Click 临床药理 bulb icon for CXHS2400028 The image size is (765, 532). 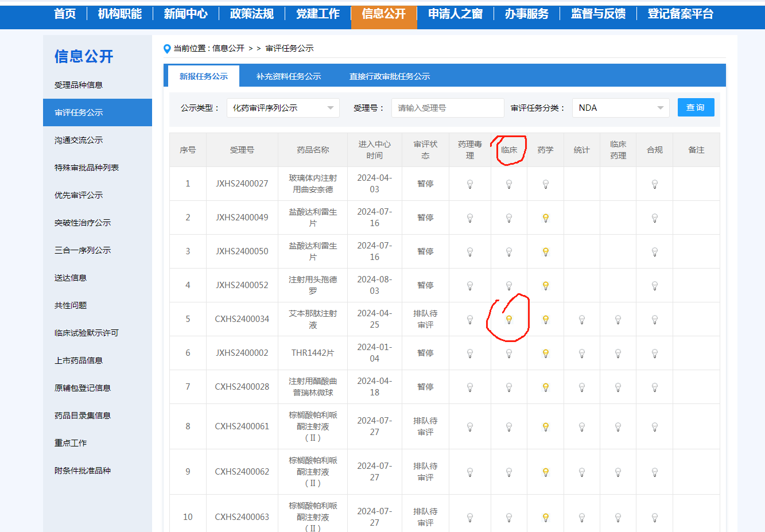coord(618,387)
